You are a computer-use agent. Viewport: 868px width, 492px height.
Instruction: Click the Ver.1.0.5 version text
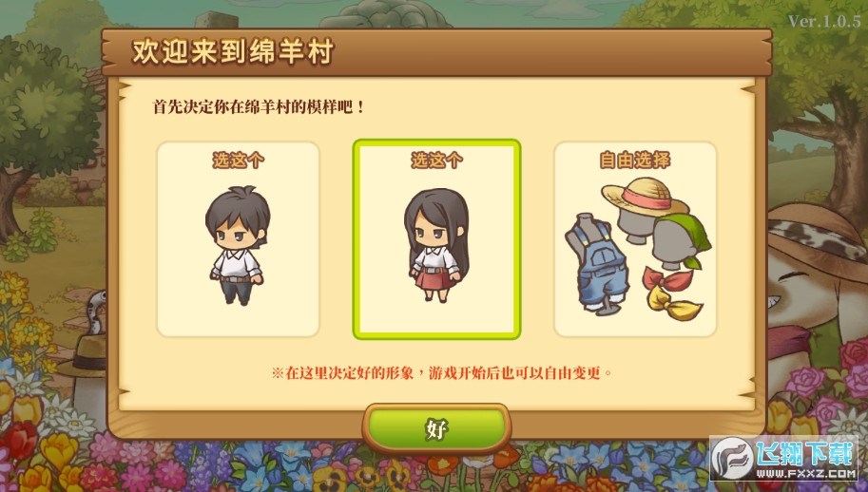point(824,22)
